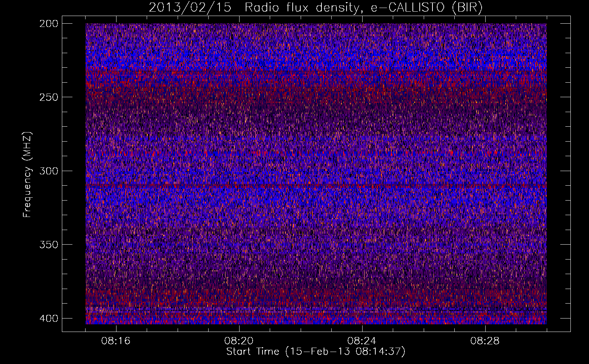Click the 400 frequency tick label

pos(48,318)
